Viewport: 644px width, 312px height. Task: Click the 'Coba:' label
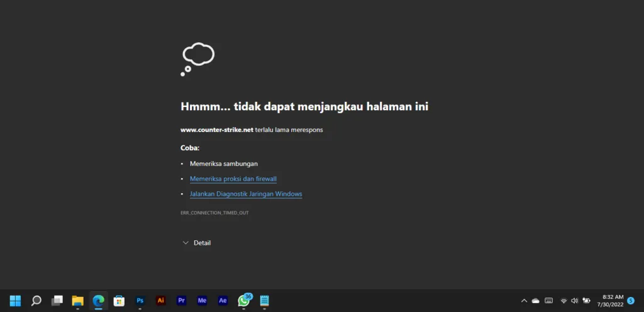click(190, 148)
